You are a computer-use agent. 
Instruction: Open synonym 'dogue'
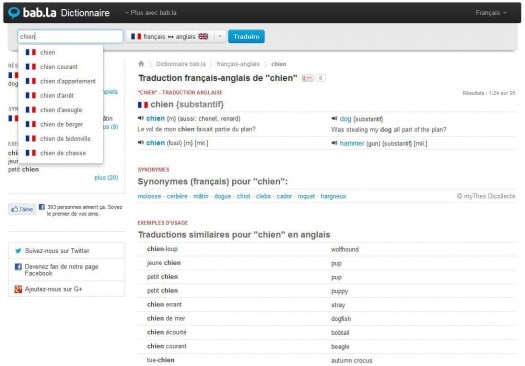point(223,196)
